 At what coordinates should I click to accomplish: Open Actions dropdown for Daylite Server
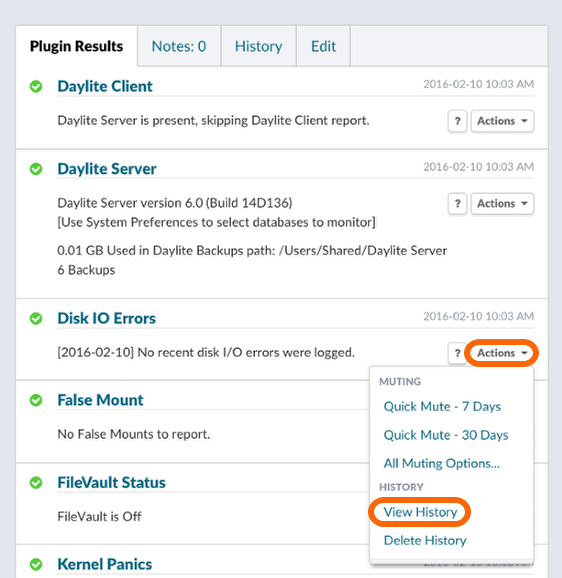pyautogui.click(x=502, y=203)
